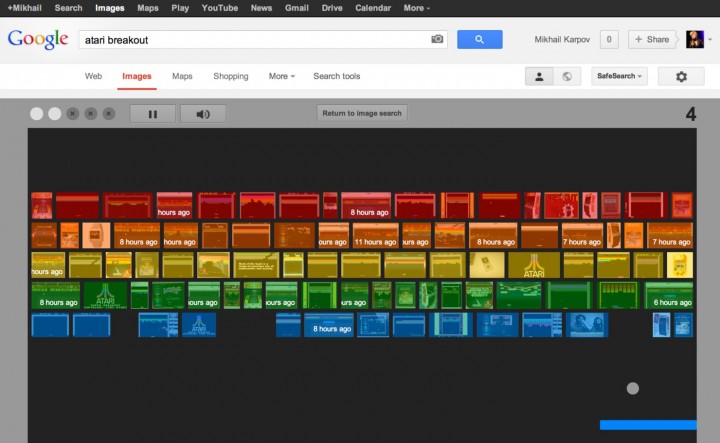Open Search tools
The width and height of the screenshot is (720, 443).
point(337,76)
